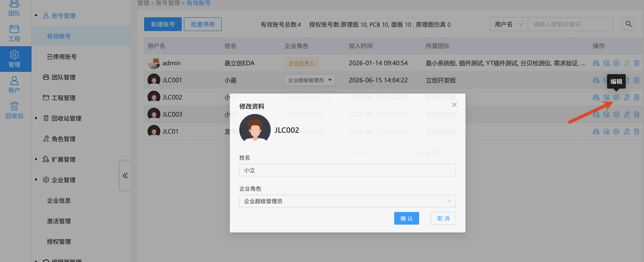644x262 pixels.
Task: Open team settings icon for JLC002 row
Action: 596,97
